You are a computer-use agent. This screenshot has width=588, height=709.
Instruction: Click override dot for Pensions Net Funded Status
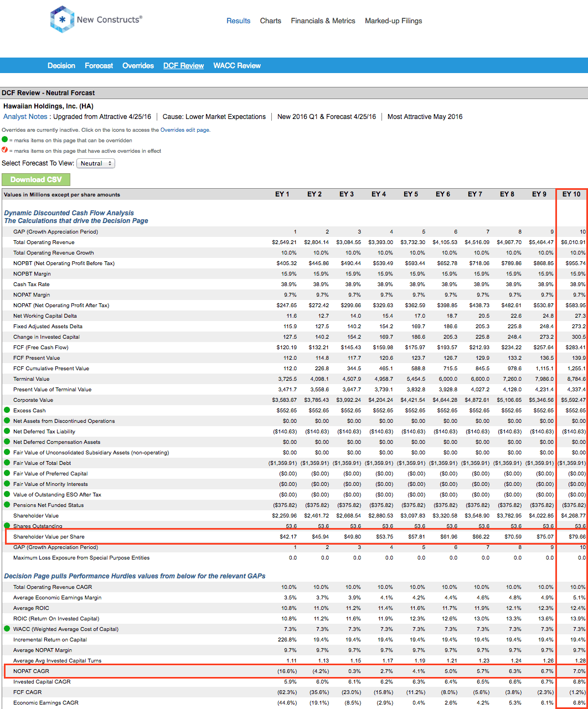[7, 505]
